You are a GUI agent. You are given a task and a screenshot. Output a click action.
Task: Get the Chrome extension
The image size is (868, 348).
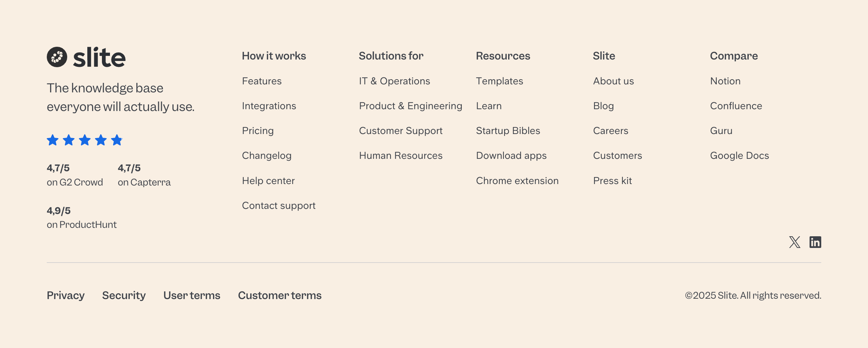tap(517, 180)
